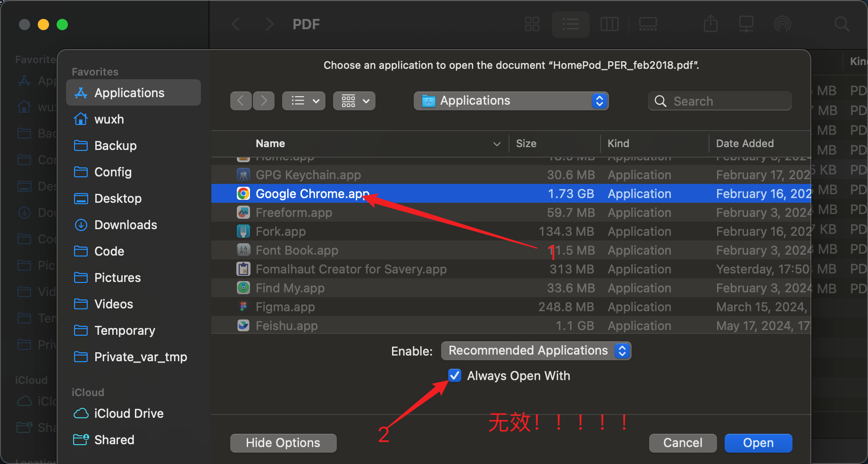
Task: Click Open to confirm the application
Action: point(758,443)
